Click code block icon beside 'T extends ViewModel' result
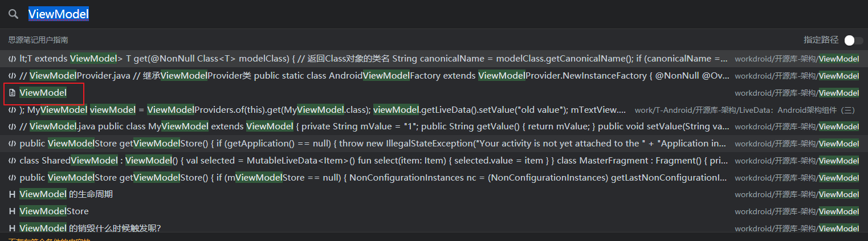 pyautogui.click(x=12, y=59)
